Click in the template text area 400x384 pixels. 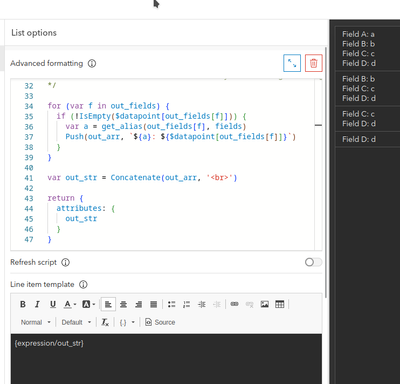pos(166,359)
